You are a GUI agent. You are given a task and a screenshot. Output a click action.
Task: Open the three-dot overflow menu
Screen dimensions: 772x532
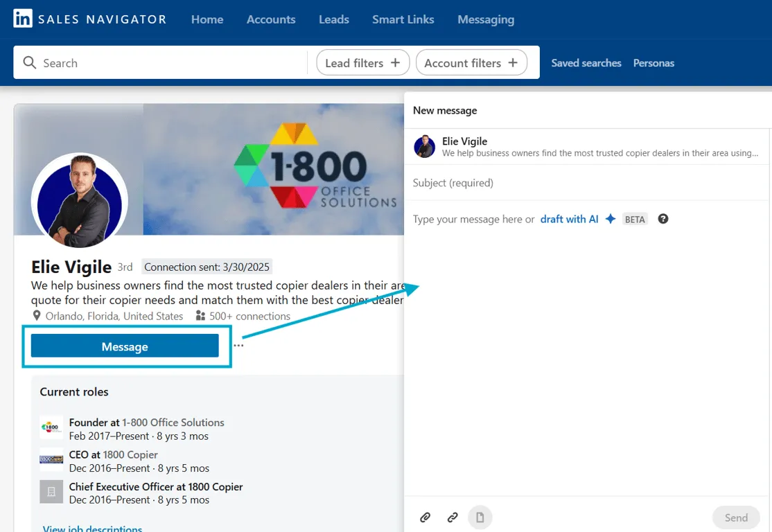pos(238,345)
